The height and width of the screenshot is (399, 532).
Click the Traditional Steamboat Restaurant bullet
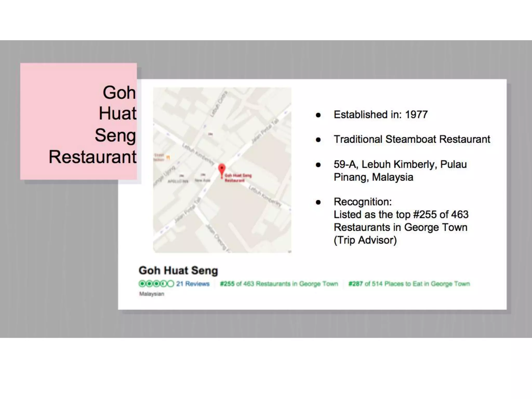click(x=412, y=139)
